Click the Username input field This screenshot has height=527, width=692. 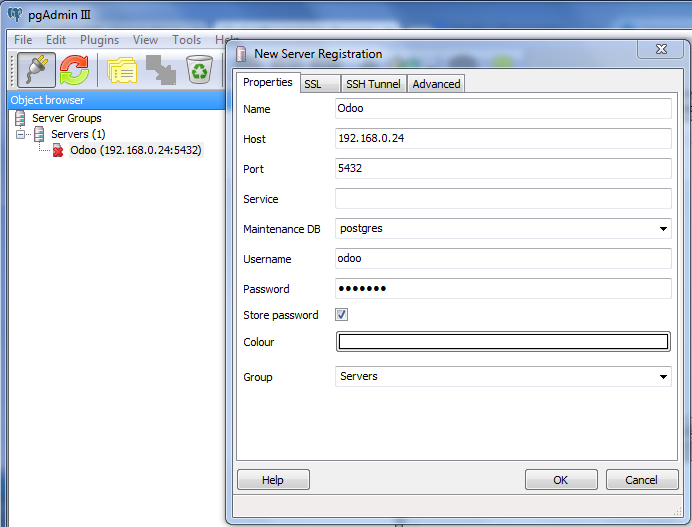point(503,258)
